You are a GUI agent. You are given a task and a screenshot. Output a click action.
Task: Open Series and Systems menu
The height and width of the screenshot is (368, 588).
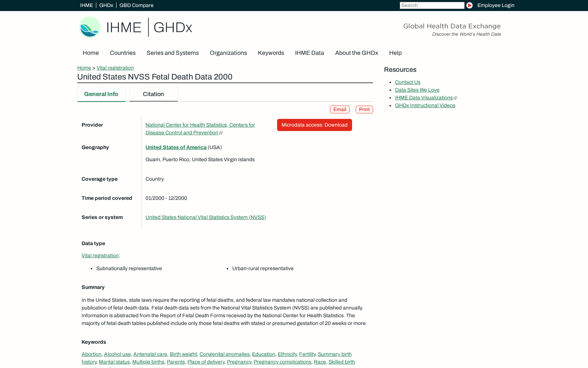click(173, 53)
